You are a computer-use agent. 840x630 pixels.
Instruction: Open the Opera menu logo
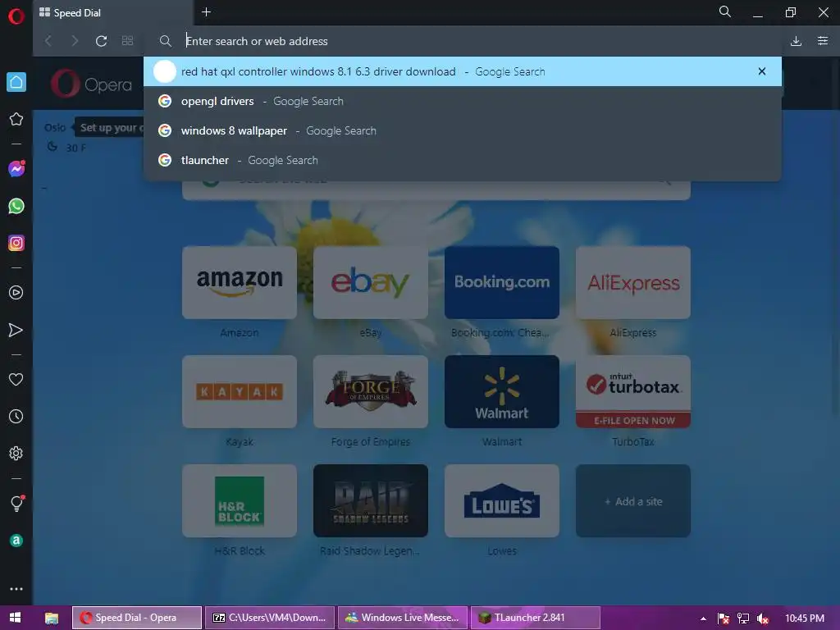(x=16, y=16)
